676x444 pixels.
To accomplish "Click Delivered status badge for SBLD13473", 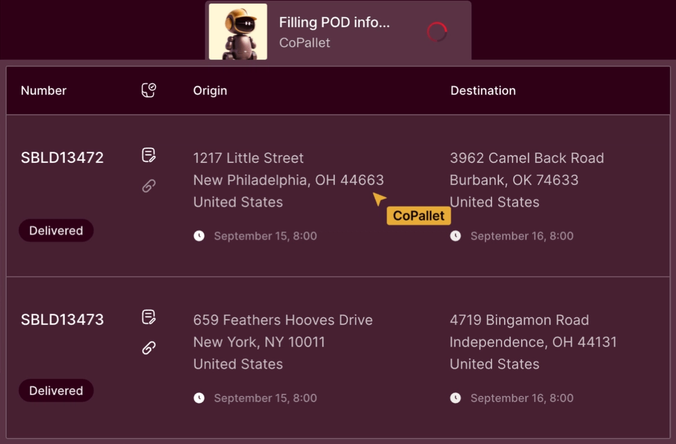I will (56, 391).
